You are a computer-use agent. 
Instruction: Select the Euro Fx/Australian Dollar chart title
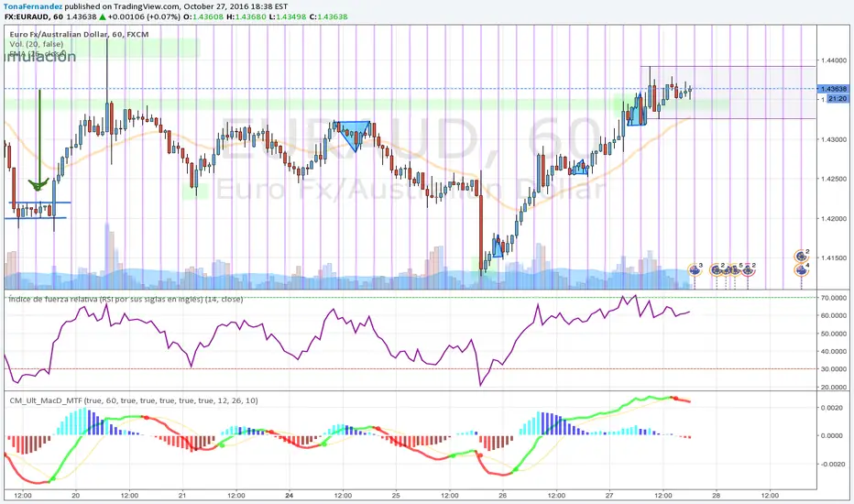79,34
